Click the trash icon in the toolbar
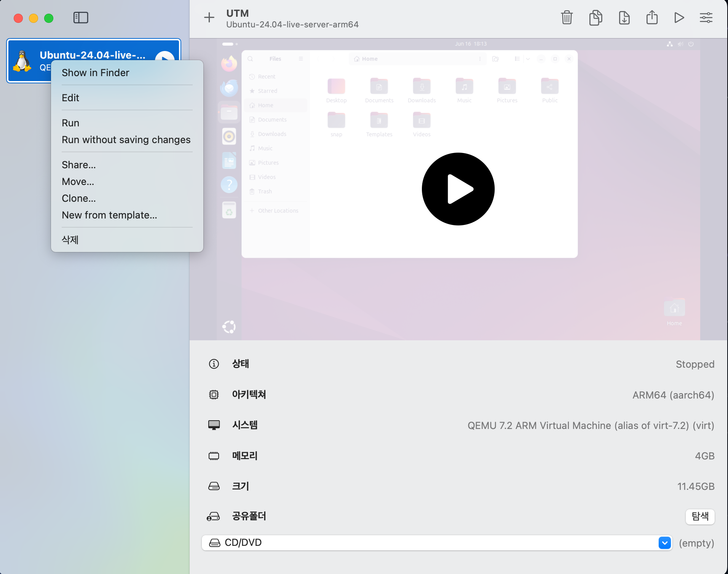Screen dimensions: 728x574 pyautogui.click(x=567, y=18)
